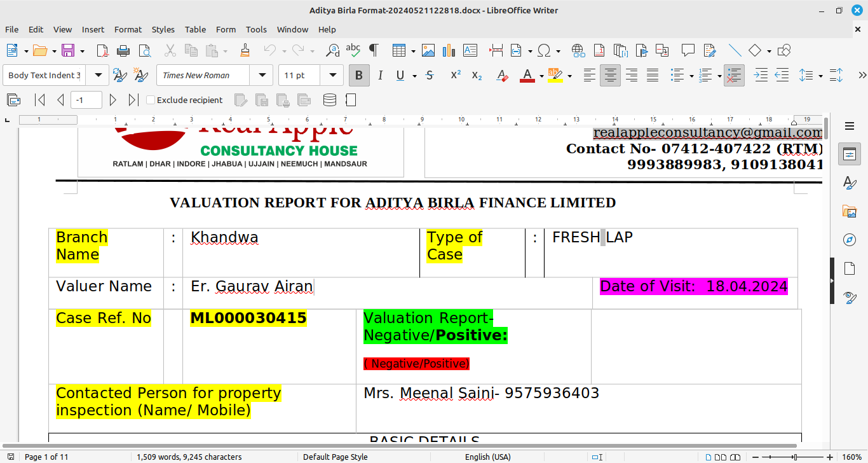Print the document using the printer icon

tap(123, 51)
